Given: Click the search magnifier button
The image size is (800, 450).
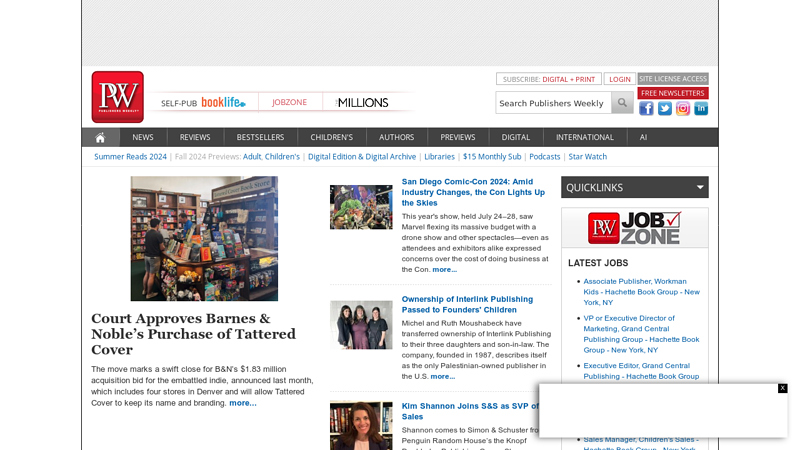Looking at the screenshot, I should [x=622, y=103].
